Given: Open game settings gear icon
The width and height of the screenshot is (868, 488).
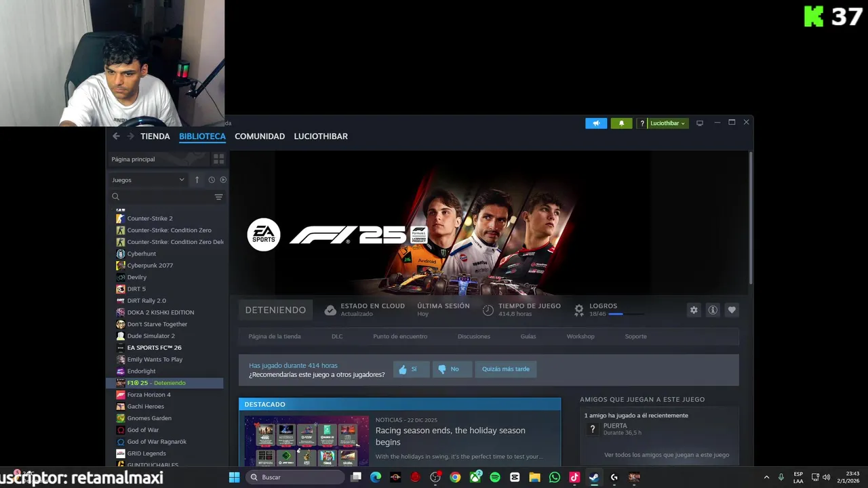Looking at the screenshot, I should tap(694, 310).
